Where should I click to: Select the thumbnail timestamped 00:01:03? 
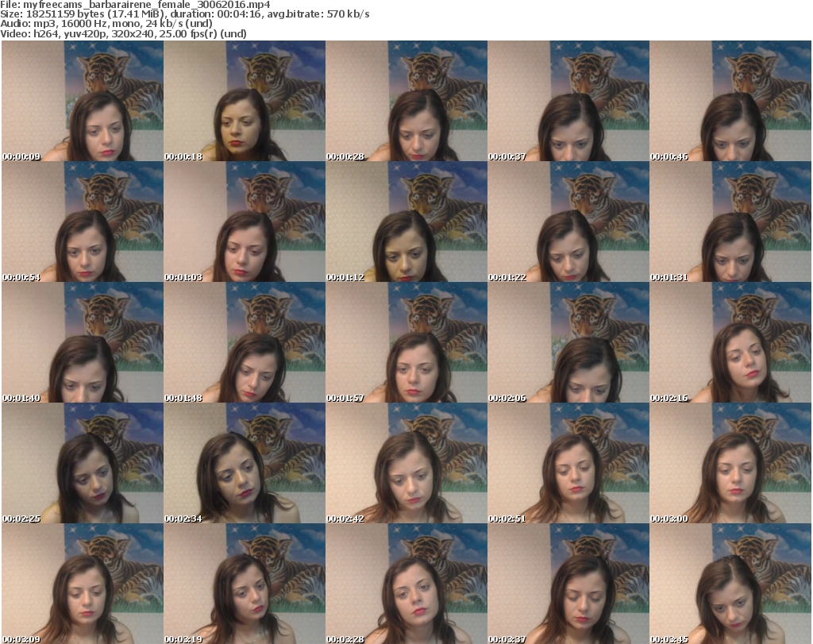[x=245, y=222]
